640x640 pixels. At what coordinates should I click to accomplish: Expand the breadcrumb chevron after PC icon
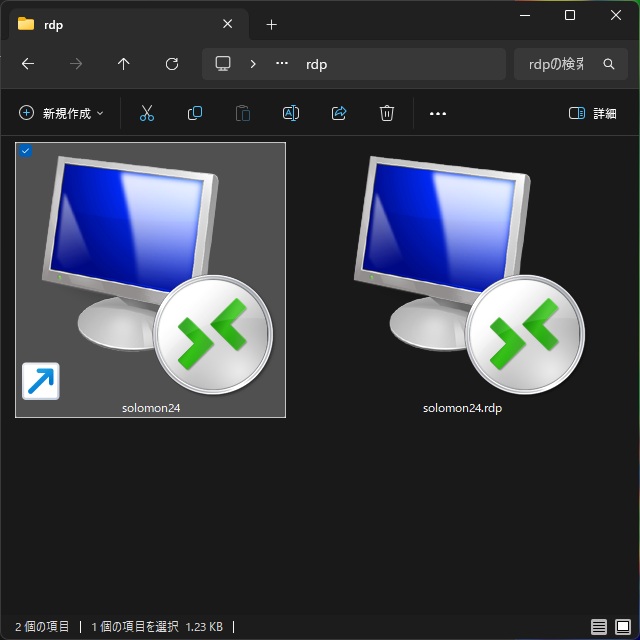click(x=253, y=64)
